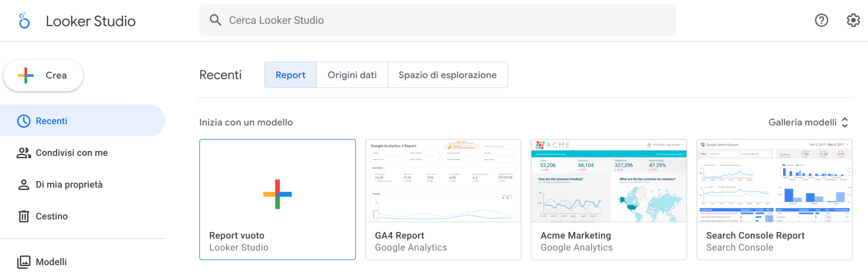This screenshot has width=868, height=280.
Task: Open the Cestino trash icon
Action: (24, 216)
